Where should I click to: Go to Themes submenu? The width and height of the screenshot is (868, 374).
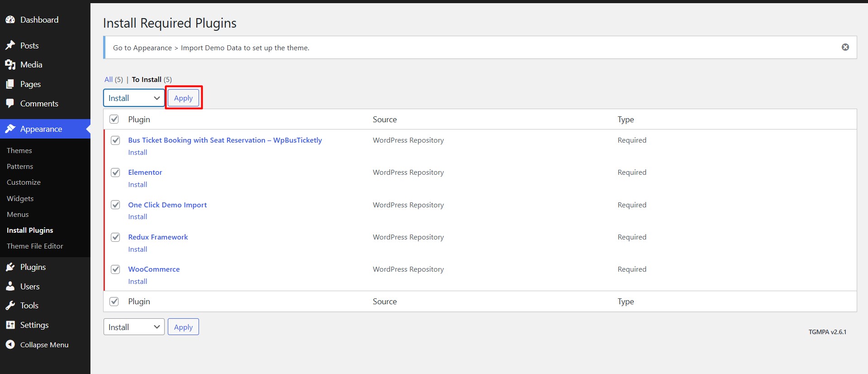tap(19, 150)
